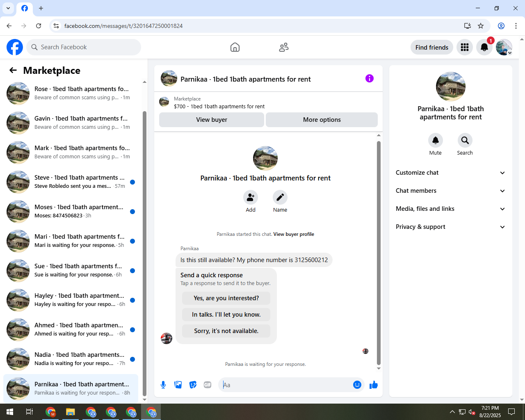Open the Chrome profile icon

501,26
